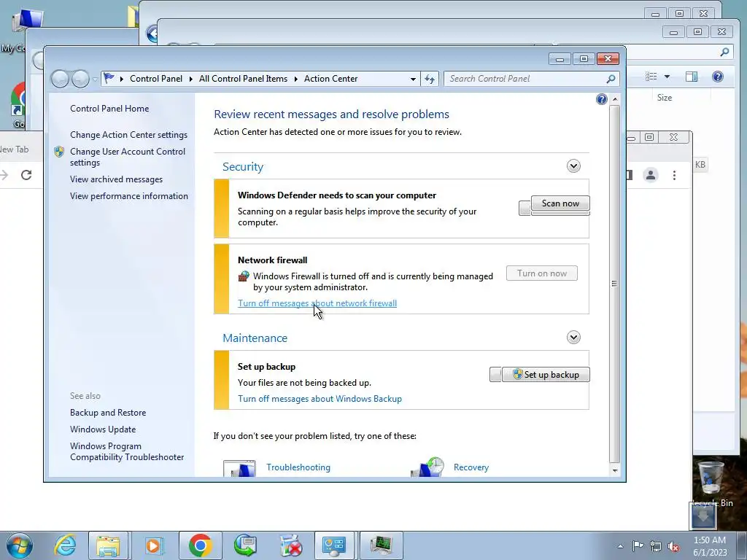The width and height of the screenshot is (747, 560).
Task: Open View performance information
Action: [129, 195]
